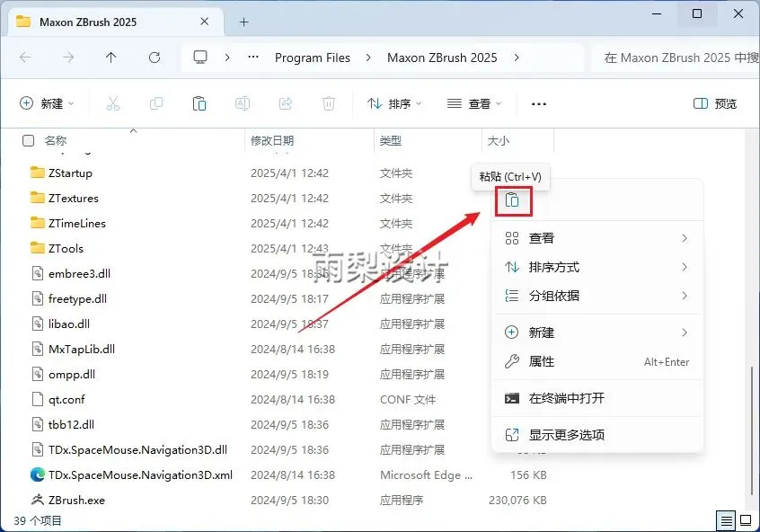Click the search box for Maxon ZBrush 2025
This screenshot has height=532, width=760.
point(676,58)
